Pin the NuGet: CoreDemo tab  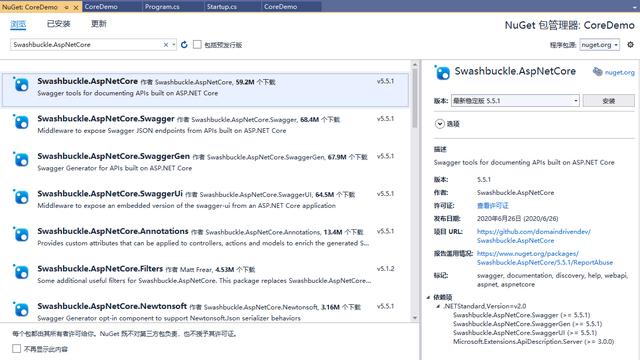[67, 7]
